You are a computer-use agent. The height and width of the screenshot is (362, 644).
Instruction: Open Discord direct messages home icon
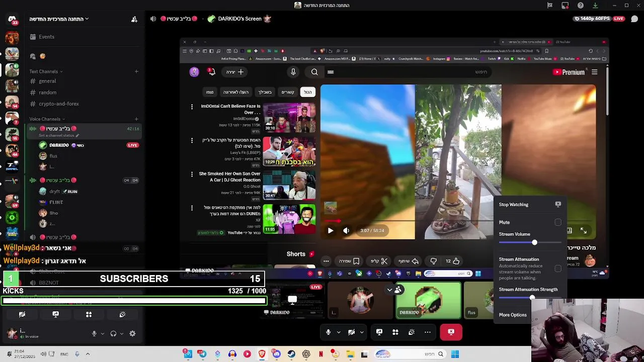(x=12, y=19)
